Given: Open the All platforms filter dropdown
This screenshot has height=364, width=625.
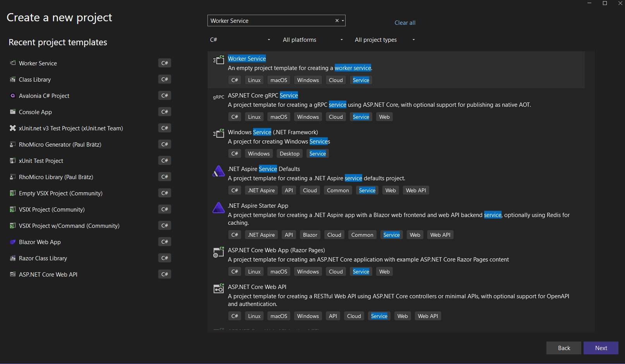Looking at the screenshot, I should tap(313, 39).
